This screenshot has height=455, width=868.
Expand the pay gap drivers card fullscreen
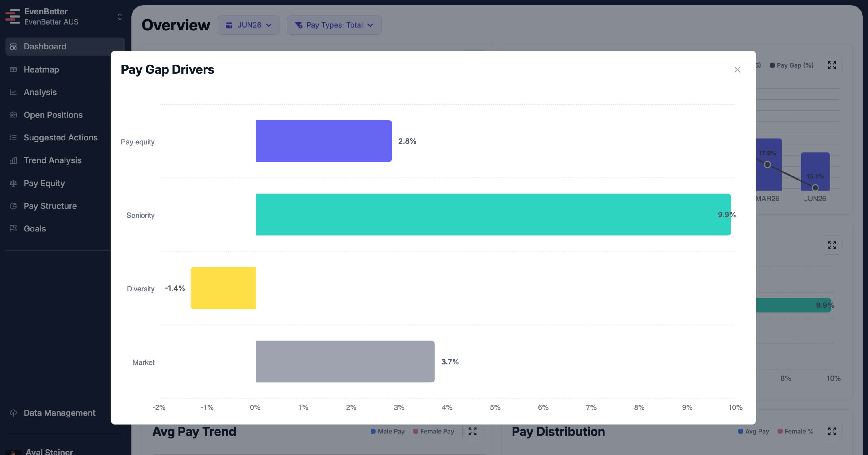(832, 245)
